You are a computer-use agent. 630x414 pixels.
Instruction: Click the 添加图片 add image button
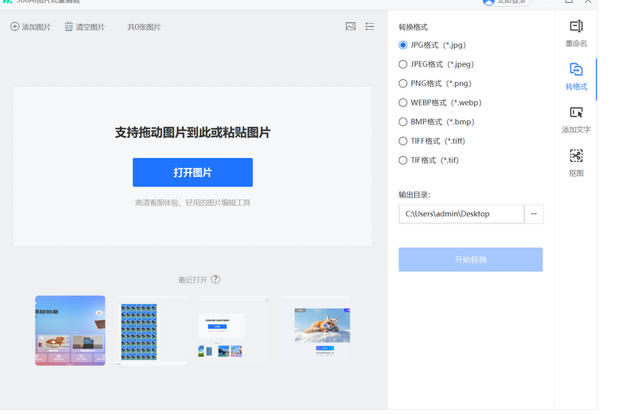coord(30,27)
